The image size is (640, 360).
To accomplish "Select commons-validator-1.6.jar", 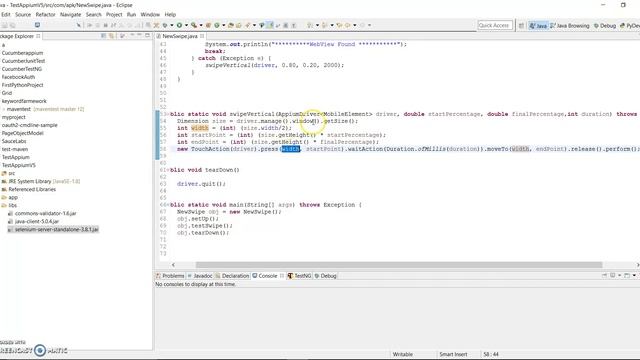I will click(42, 213).
